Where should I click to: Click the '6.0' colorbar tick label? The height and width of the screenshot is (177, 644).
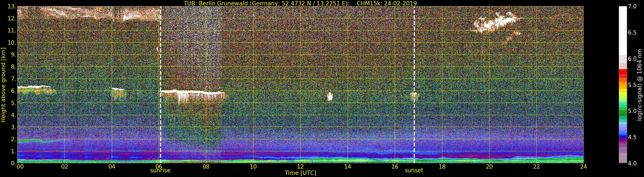[632, 59]
